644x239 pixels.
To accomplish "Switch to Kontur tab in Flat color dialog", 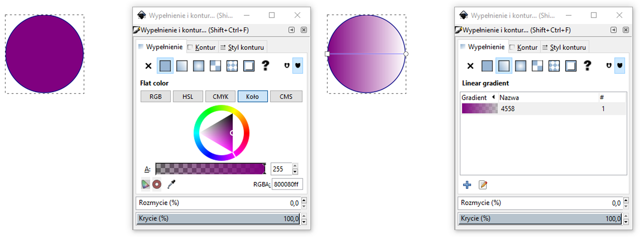I will pyautogui.click(x=202, y=47).
